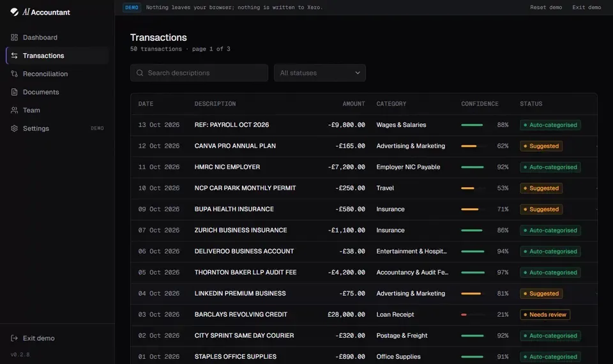Click the search magnifier icon
The width and height of the screenshot is (613, 364).
[x=140, y=73]
